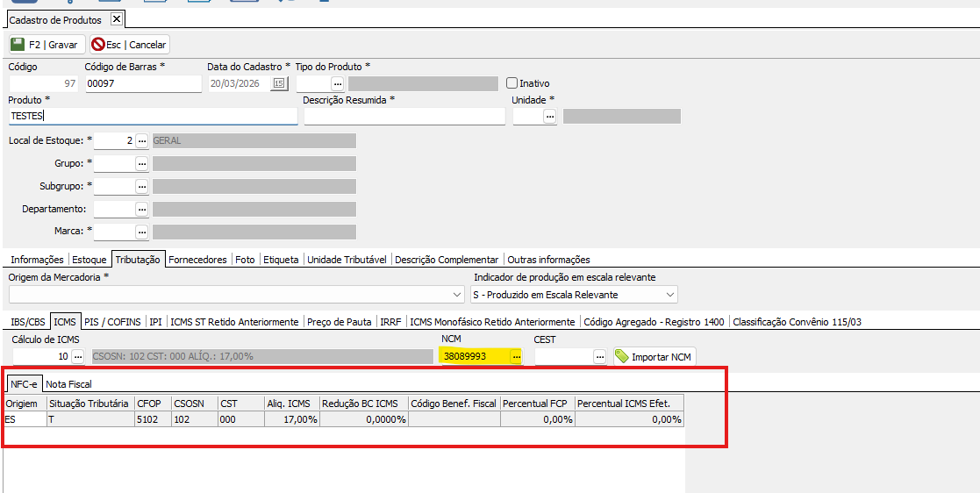Close the Cadastro de Produtos tab
Screen dimensions: 980x493
117,19
